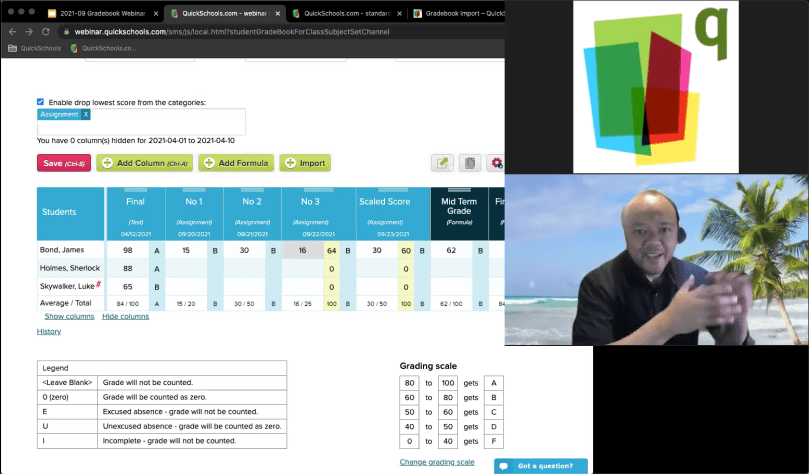Screen dimensions: 809x474
Task: Click James Bond's No 3 score cell
Action: (302, 250)
